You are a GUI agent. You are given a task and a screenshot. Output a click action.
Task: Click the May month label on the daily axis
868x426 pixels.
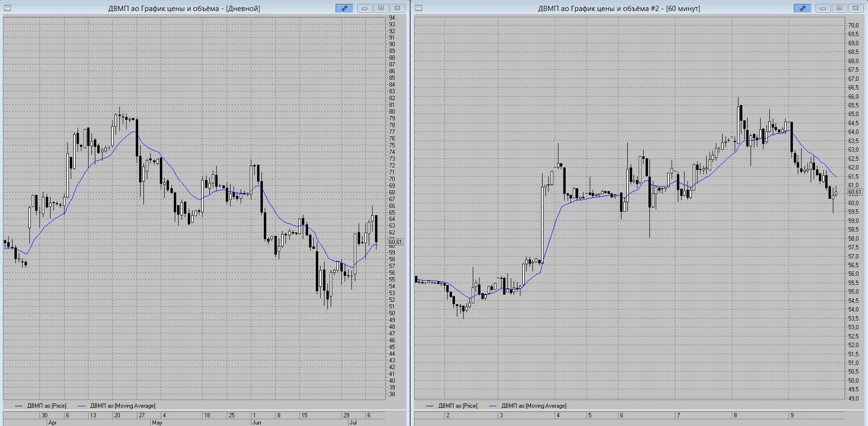[157, 423]
